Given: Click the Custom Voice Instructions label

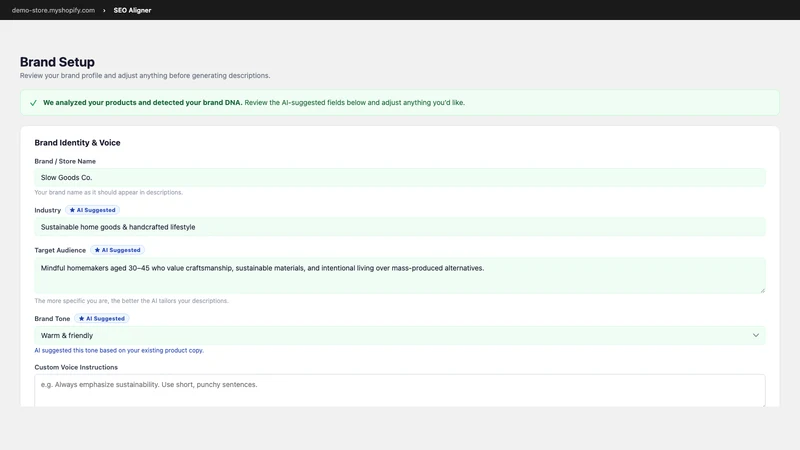Looking at the screenshot, I should point(76,367).
